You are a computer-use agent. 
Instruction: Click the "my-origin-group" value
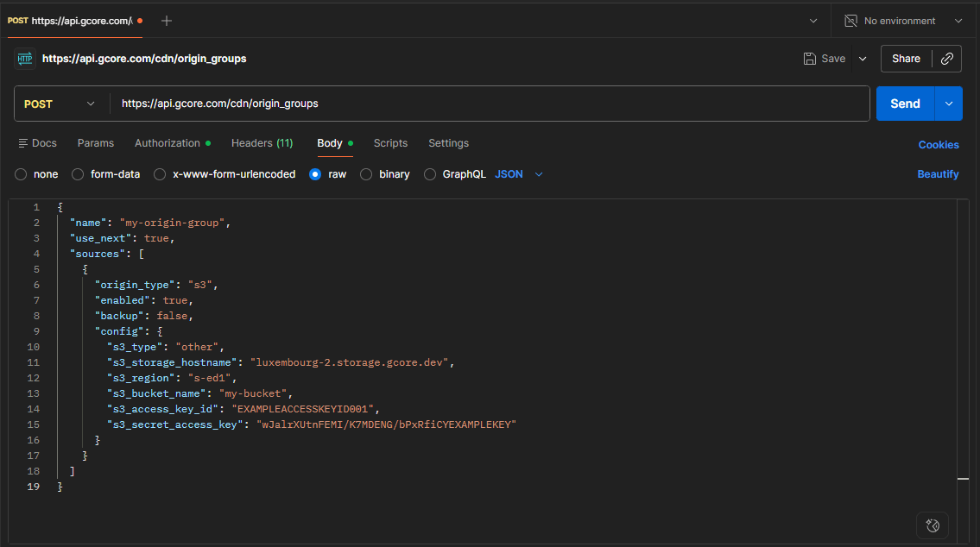(x=172, y=223)
